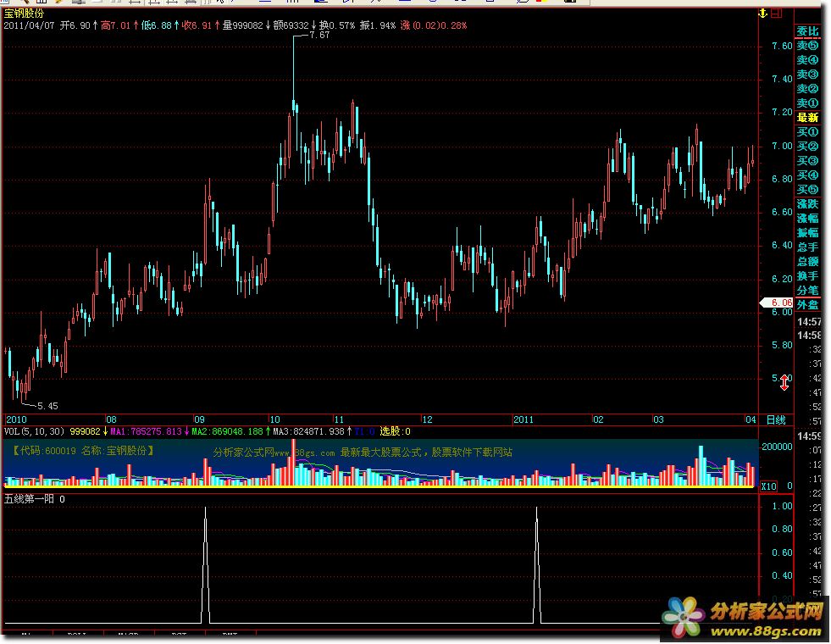The image size is (831, 644).
Task: Click the 涨(0.02)0.28% change value in header
Action: (x=434, y=25)
